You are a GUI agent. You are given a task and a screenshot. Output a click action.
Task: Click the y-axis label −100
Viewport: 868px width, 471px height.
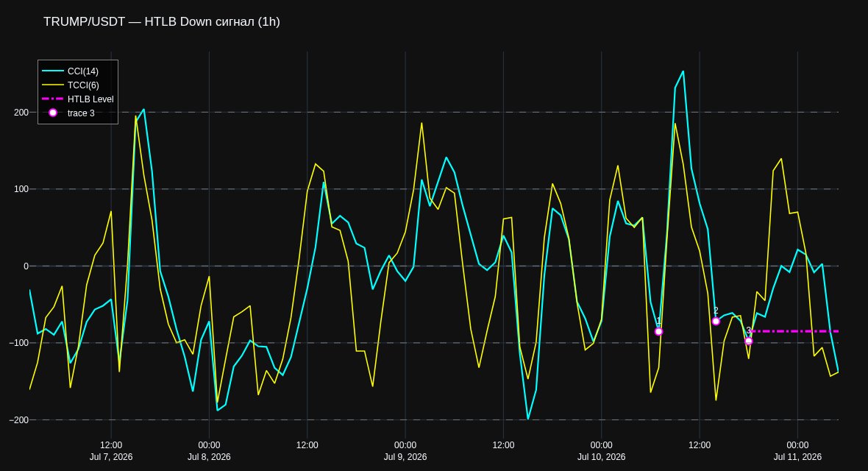(x=18, y=343)
